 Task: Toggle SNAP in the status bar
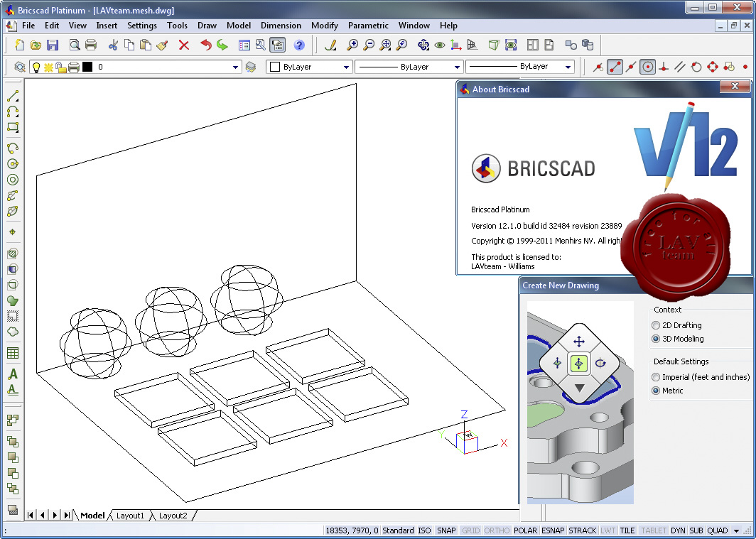(x=446, y=530)
